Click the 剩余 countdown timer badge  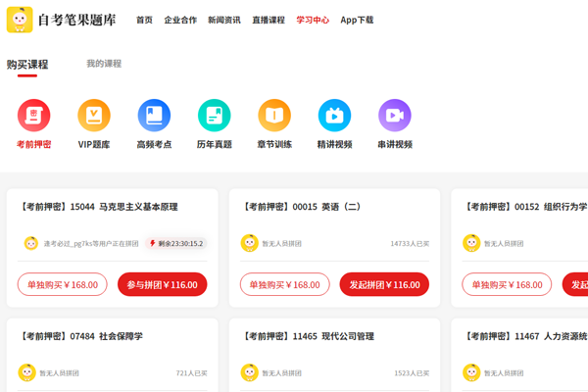point(175,243)
